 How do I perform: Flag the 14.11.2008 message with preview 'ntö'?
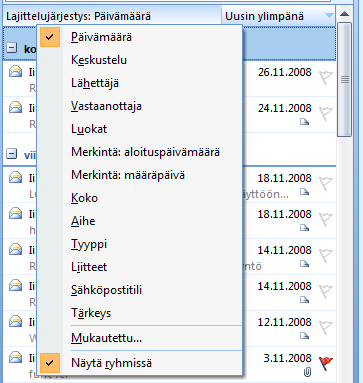[x=326, y=256]
